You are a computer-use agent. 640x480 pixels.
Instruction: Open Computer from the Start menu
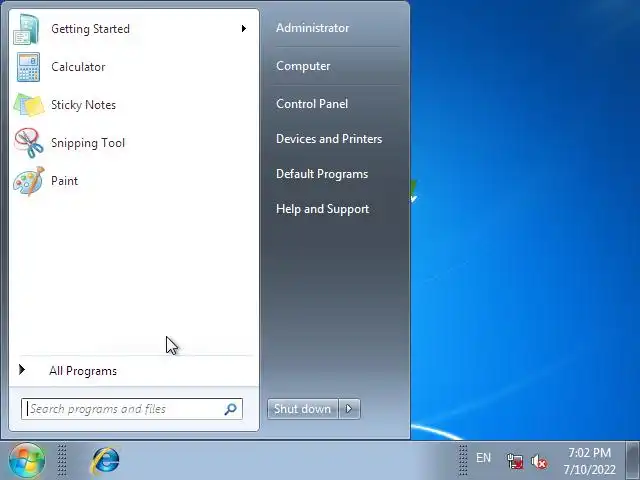pos(303,66)
